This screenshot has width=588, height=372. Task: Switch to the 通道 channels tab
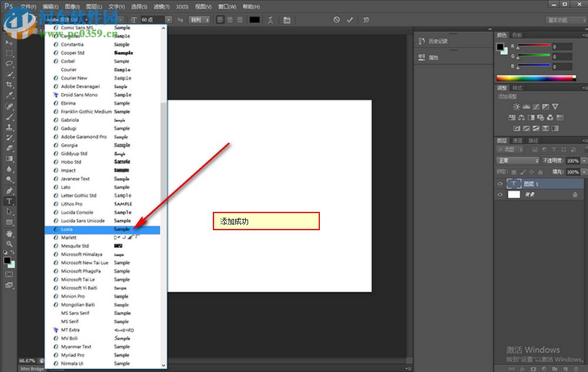[x=518, y=140]
